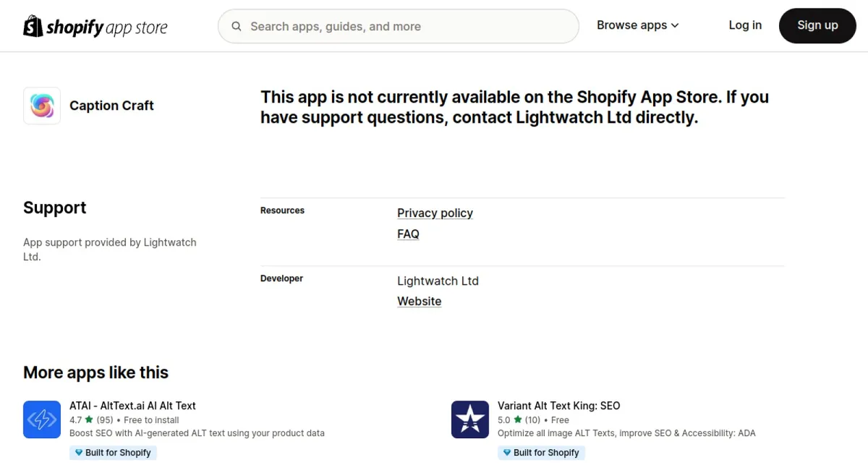The width and height of the screenshot is (868, 470).
Task: Open the Privacy policy link
Action: (435, 213)
